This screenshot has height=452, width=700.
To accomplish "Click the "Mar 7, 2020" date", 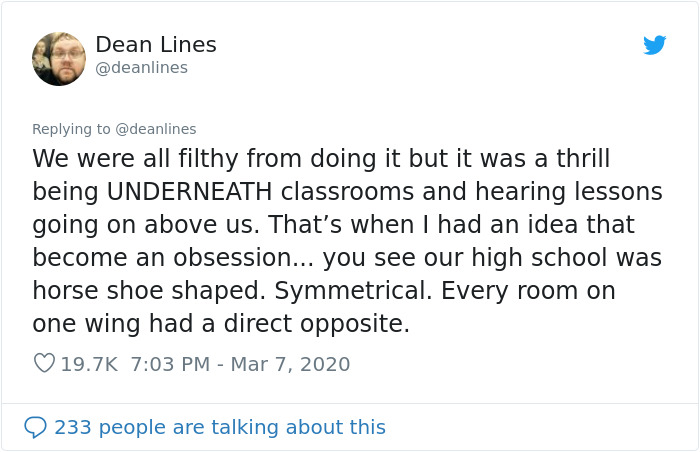I will click(290, 364).
